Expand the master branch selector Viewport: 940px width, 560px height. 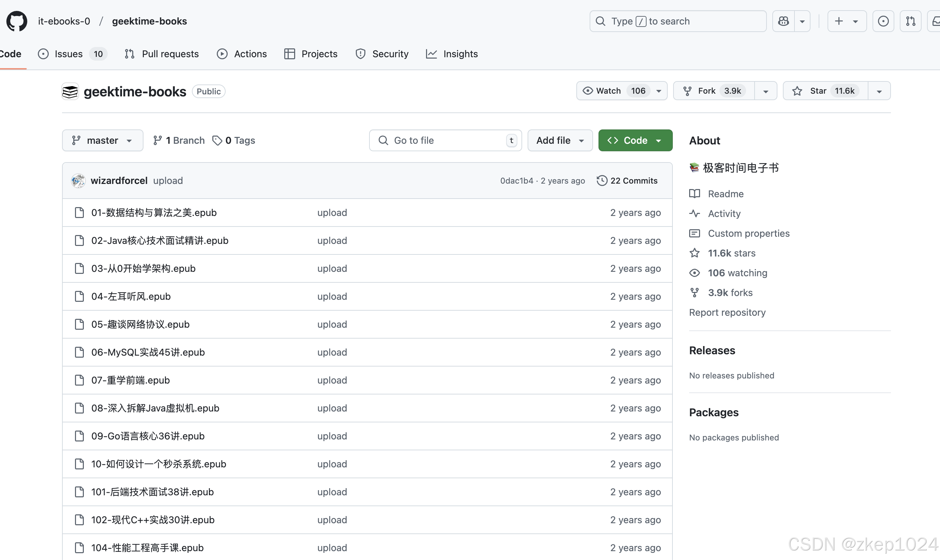pyautogui.click(x=102, y=141)
